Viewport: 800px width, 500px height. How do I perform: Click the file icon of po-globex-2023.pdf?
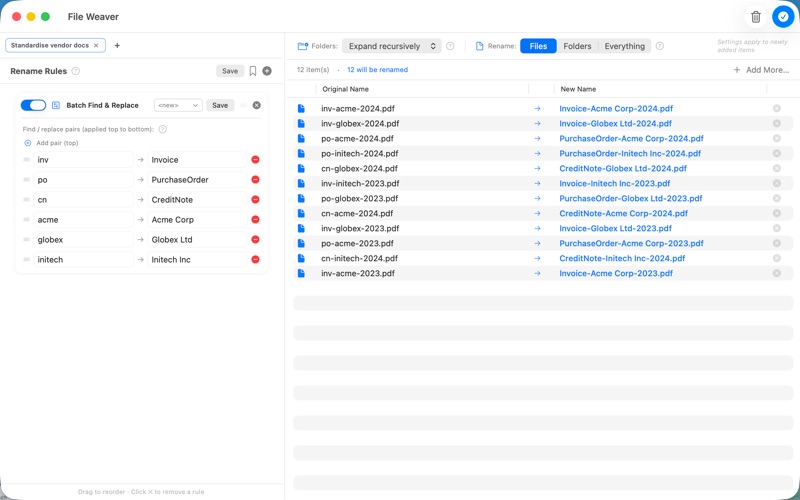[301, 198]
